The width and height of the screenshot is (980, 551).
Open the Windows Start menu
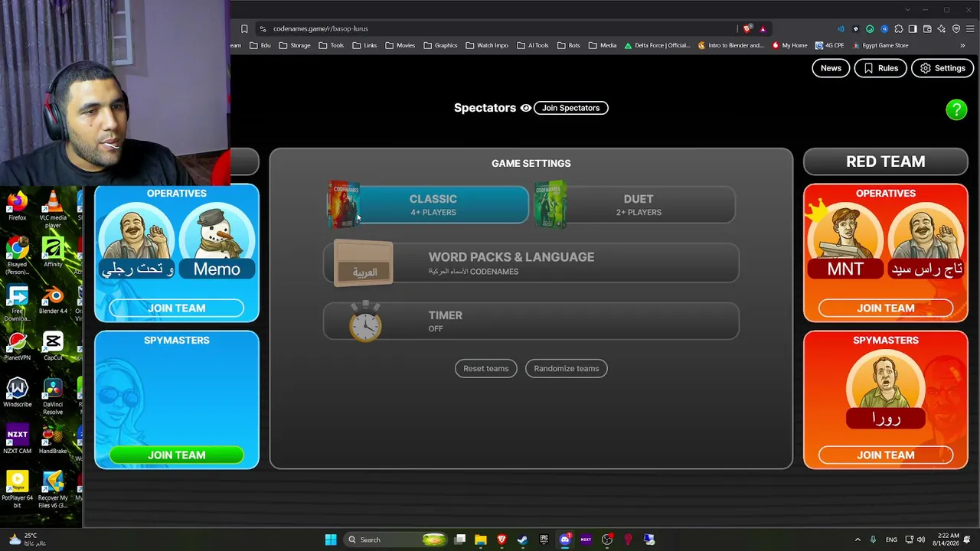pos(331,540)
